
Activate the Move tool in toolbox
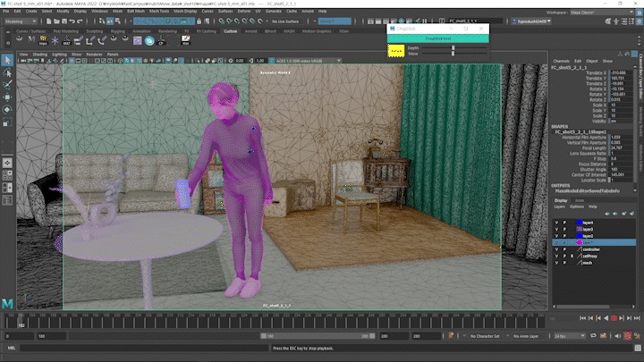click(7, 97)
